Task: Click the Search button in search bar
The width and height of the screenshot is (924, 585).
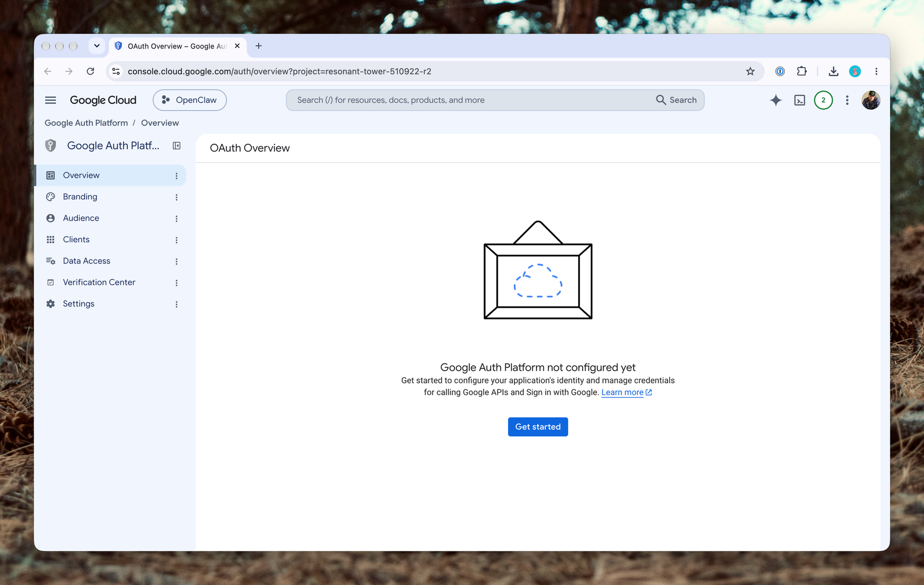Action: pos(676,100)
